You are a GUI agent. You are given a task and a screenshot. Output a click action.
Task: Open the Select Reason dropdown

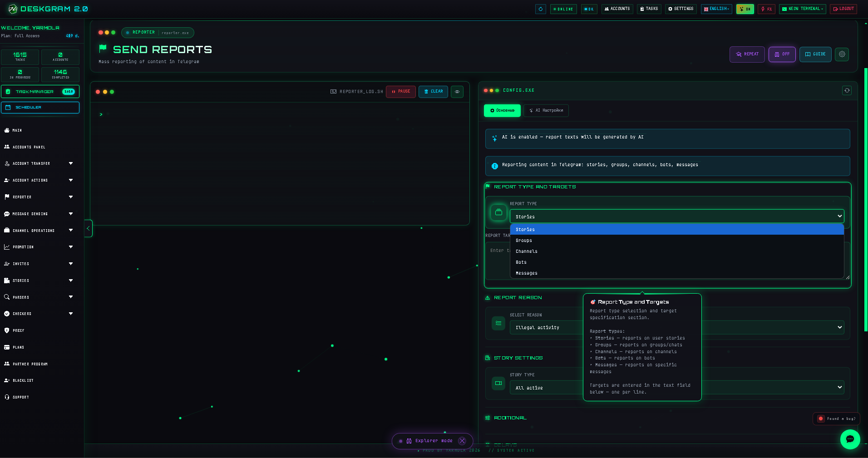click(677, 327)
